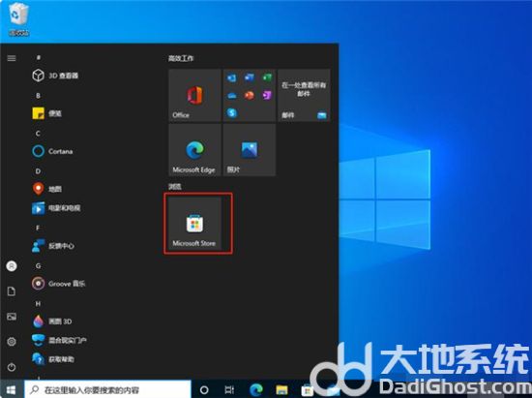Click the Windows Start button

(x=12, y=390)
